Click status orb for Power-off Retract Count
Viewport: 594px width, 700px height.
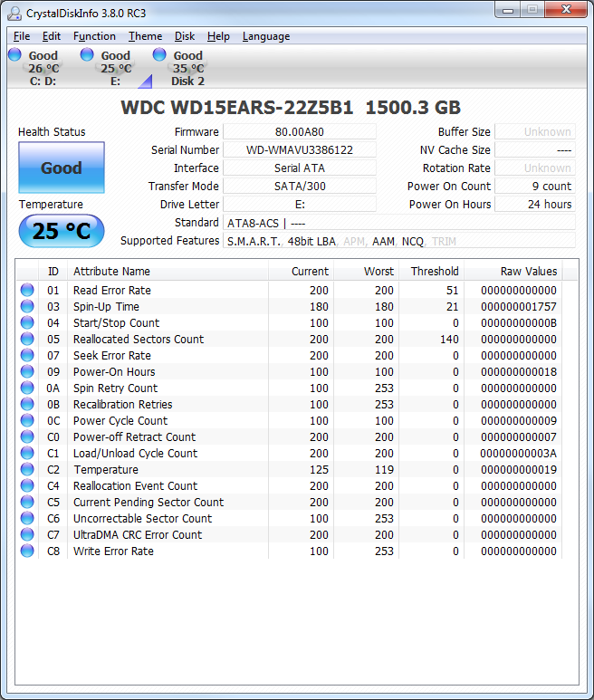tap(27, 436)
